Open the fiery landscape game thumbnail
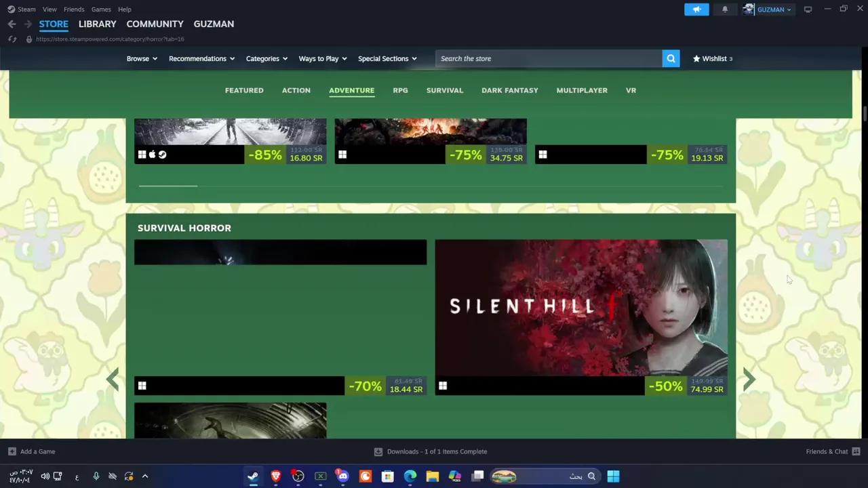 point(431,131)
